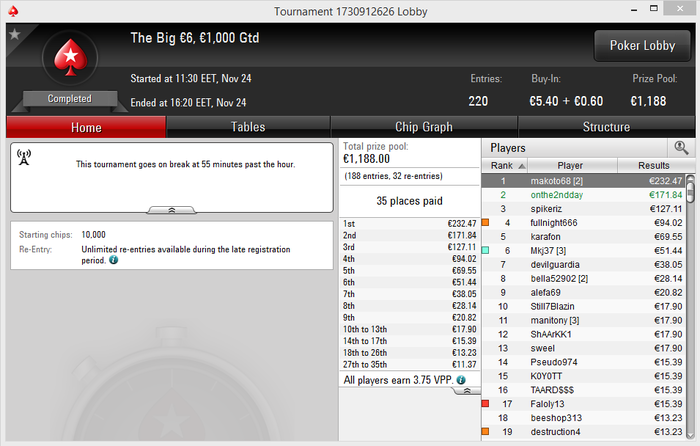This screenshot has height=446, width=700.
Task: Click the re-entry info icon
Action: (x=113, y=260)
